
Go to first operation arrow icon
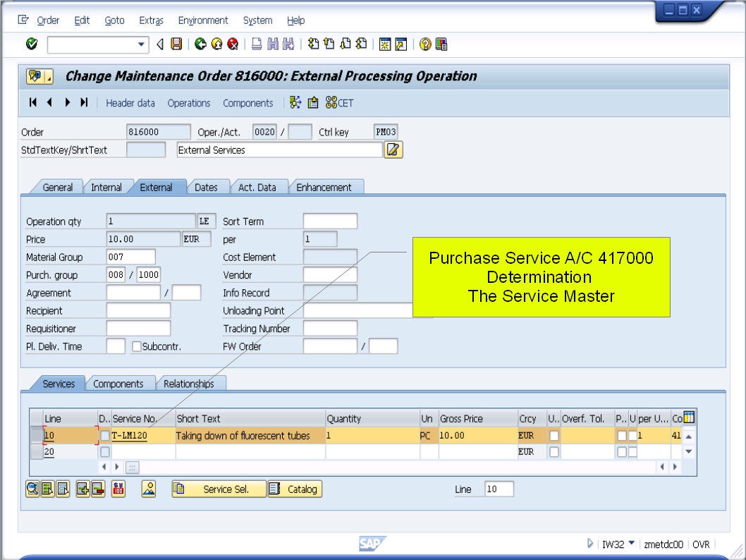(33, 102)
